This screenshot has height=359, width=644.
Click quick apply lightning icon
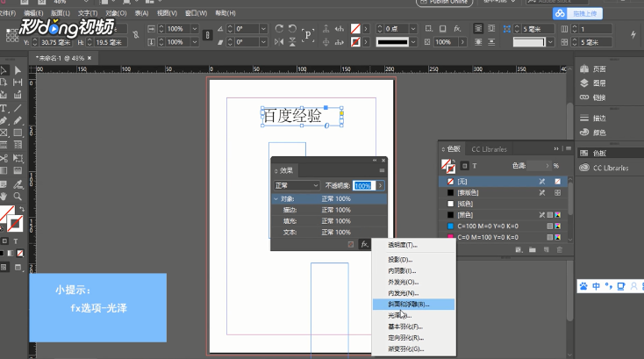[633, 35]
